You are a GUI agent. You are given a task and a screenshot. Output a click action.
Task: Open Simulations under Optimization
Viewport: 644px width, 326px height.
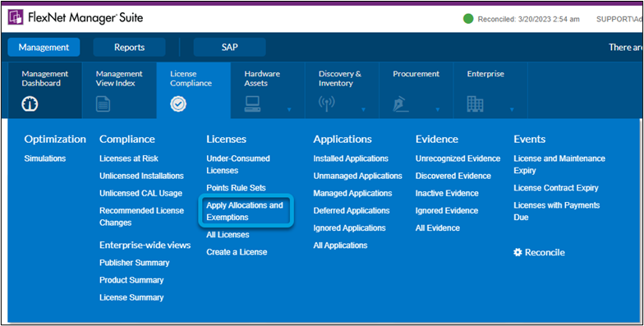pos(45,158)
